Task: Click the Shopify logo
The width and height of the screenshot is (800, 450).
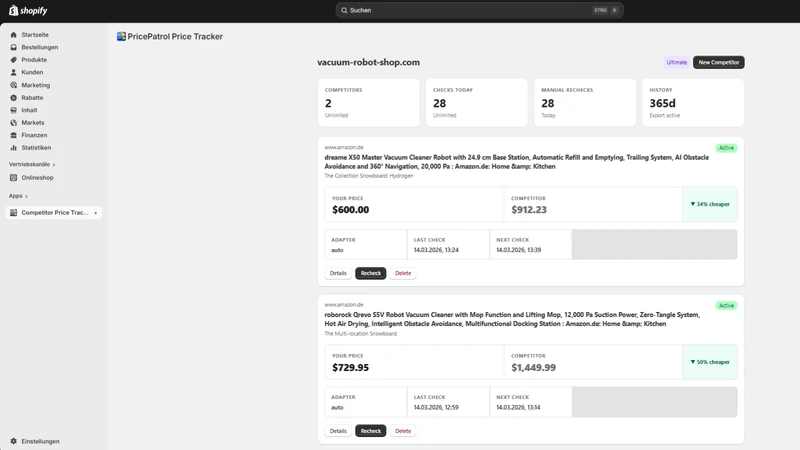Action: (28, 10)
